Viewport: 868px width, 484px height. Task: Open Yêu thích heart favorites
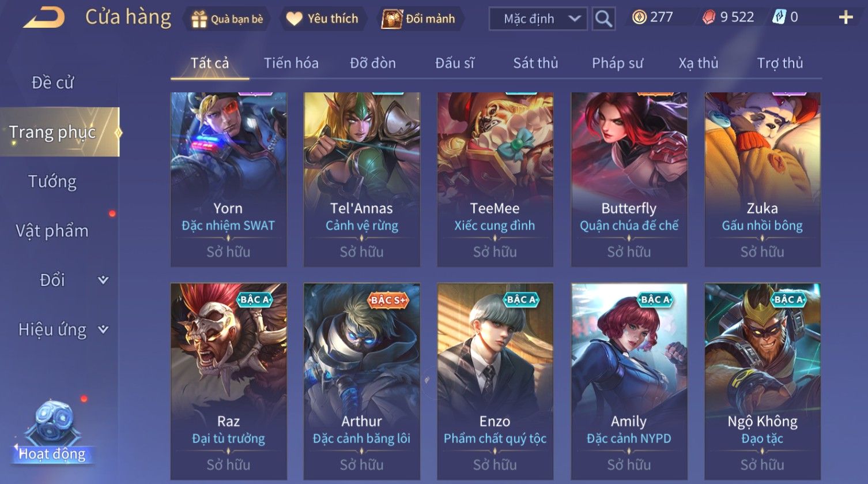[x=294, y=19]
